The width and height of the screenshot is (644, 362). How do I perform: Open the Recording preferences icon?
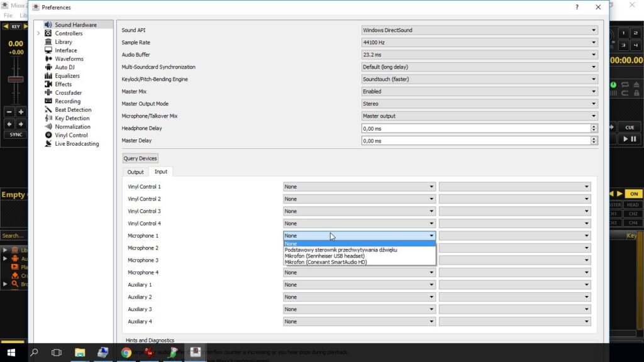48,101
